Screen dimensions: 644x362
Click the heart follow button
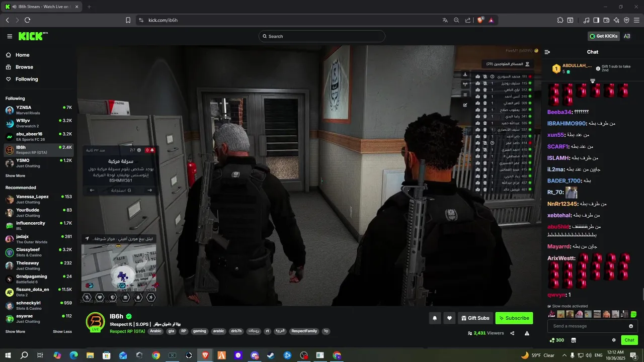coord(449,318)
